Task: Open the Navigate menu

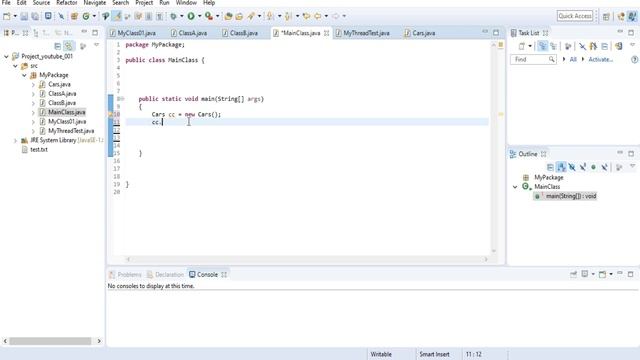Action: (95, 3)
